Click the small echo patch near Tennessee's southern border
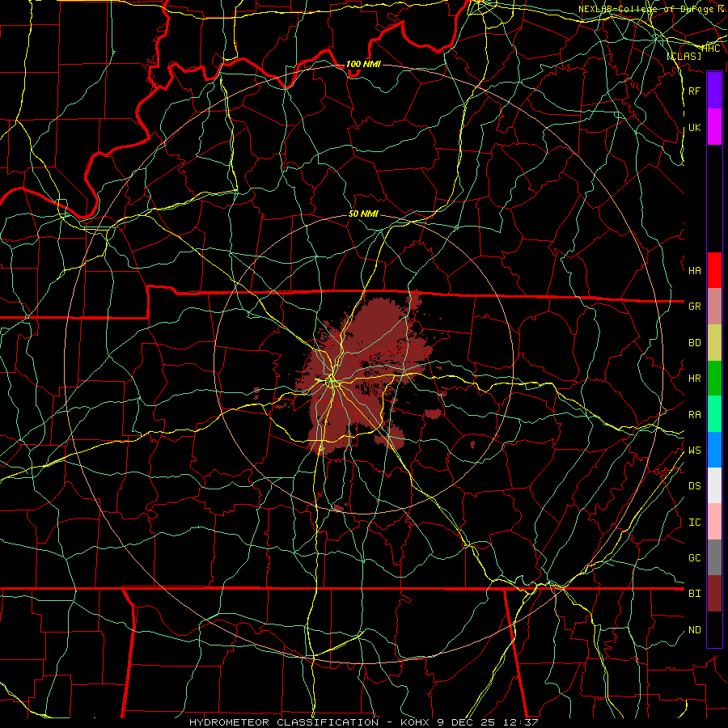Image resolution: width=728 pixels, height=728 pixels. [x=338, y=507]
